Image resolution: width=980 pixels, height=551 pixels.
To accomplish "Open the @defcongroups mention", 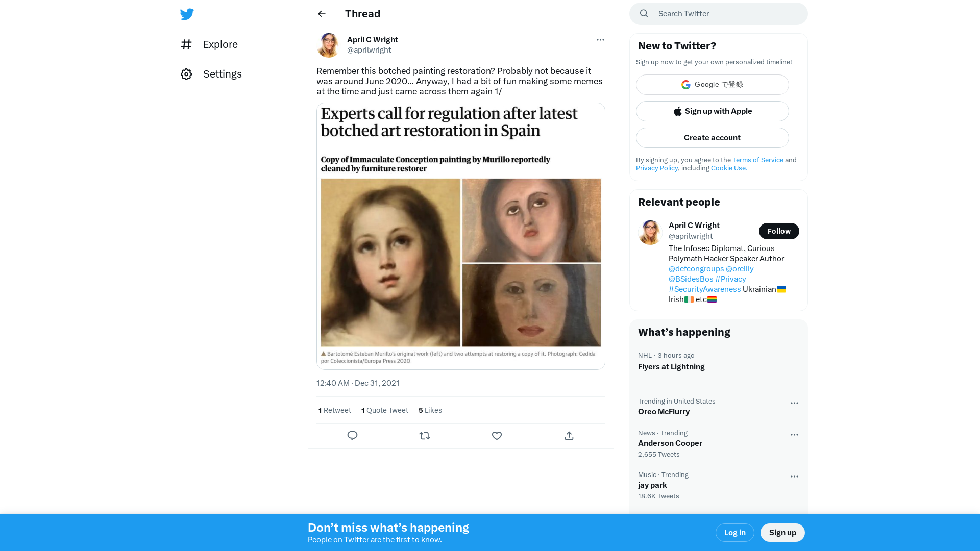I will click(x=696, y=269).
